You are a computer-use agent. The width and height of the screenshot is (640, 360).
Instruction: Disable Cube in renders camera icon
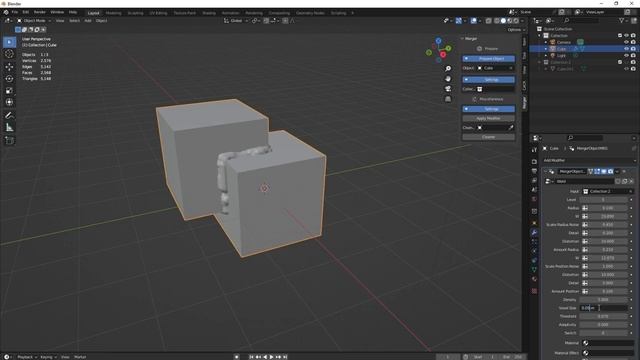[633, 49]
